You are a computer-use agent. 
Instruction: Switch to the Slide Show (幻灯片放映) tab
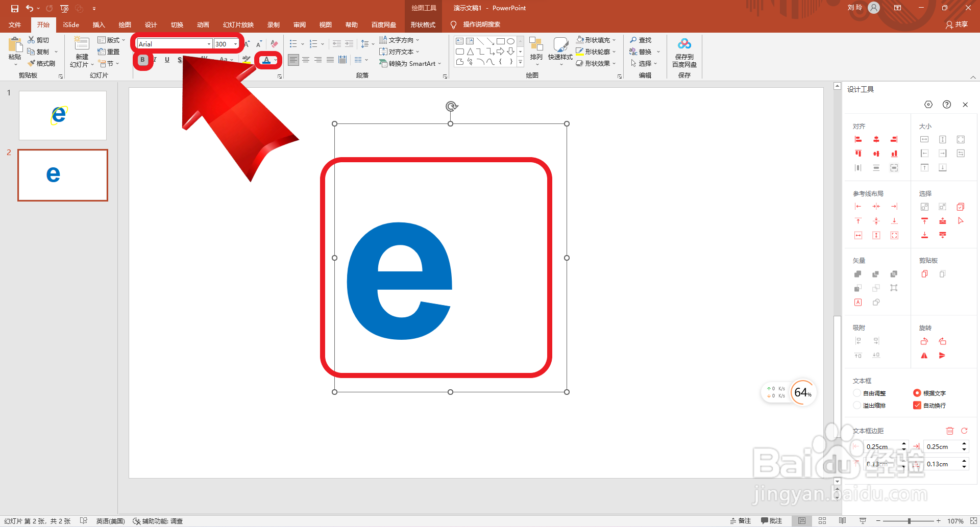tap(238, 24)
